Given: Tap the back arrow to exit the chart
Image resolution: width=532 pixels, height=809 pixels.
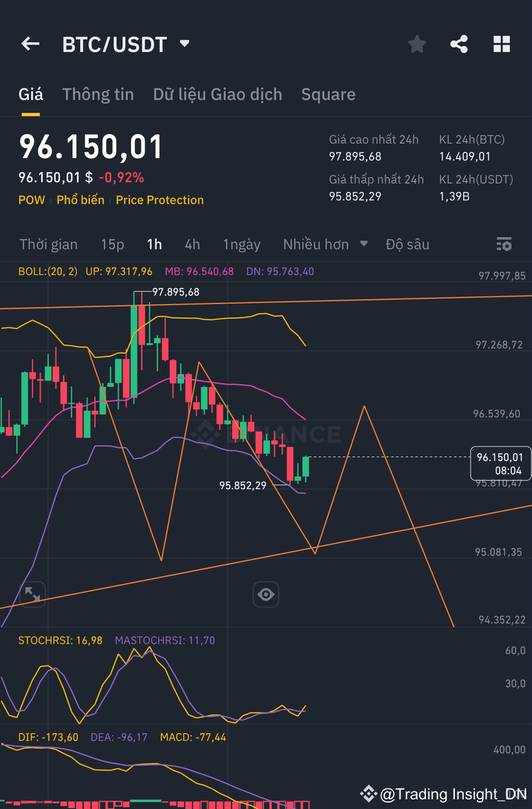Looking at the screenshot, I should [30, 44].
